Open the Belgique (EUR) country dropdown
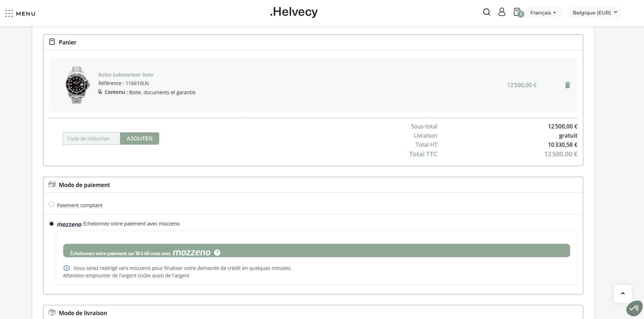 pos(595,13)
